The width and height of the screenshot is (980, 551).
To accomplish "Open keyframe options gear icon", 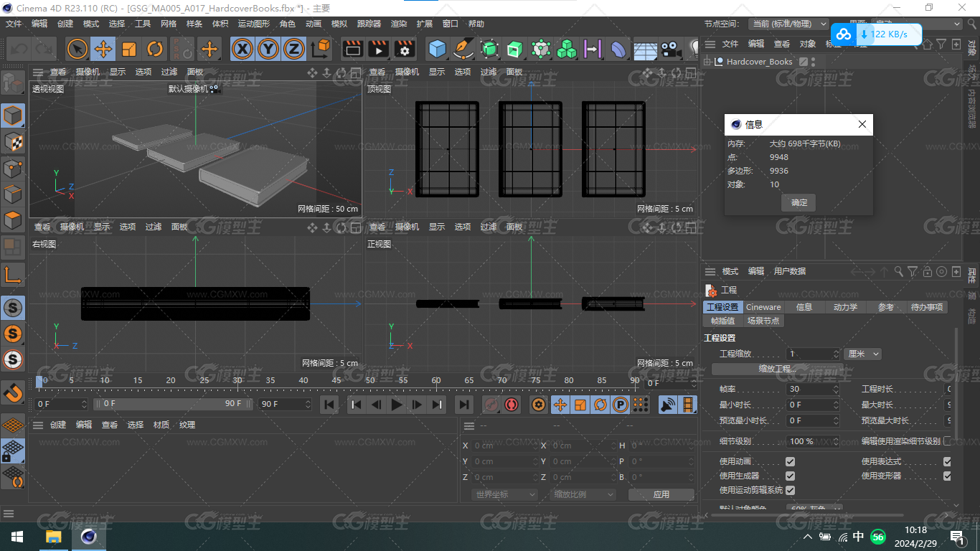I will tap(539, 405).
